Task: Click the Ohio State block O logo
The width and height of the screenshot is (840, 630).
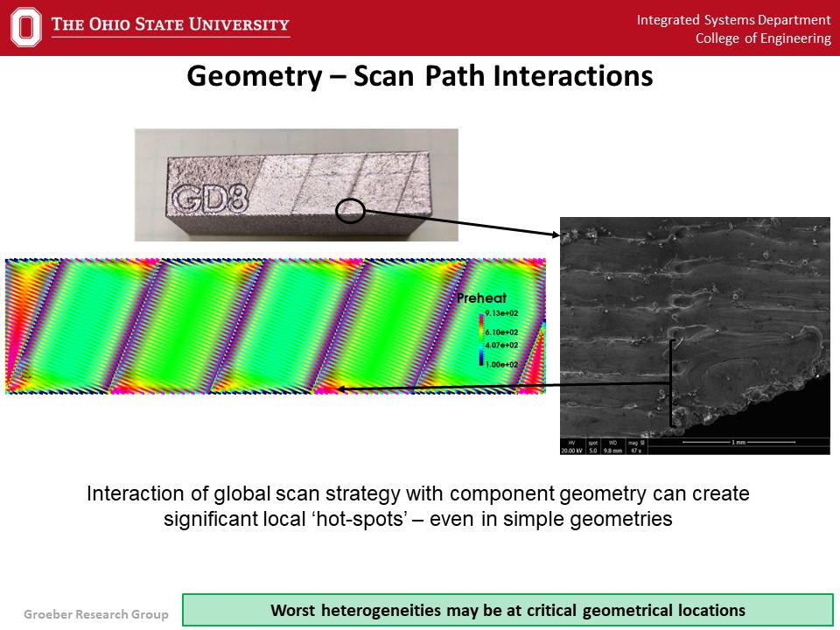Action: pyautogui.click(x=25, y=26)
